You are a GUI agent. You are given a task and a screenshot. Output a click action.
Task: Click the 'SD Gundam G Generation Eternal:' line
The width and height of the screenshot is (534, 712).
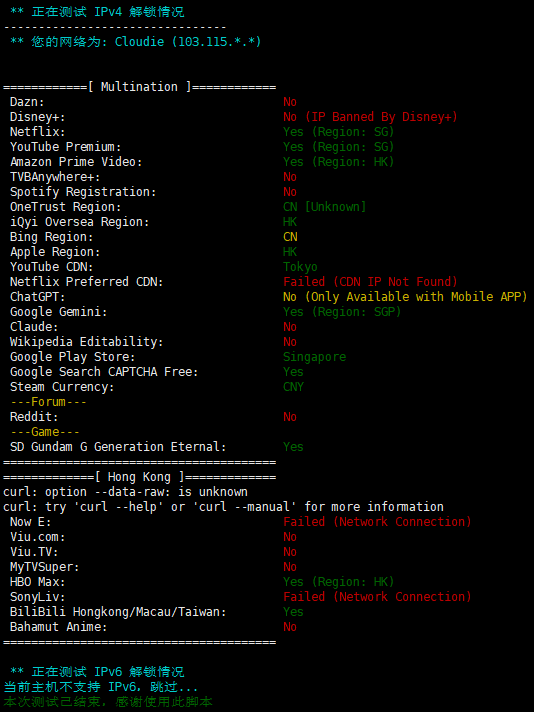pos(118,447)
